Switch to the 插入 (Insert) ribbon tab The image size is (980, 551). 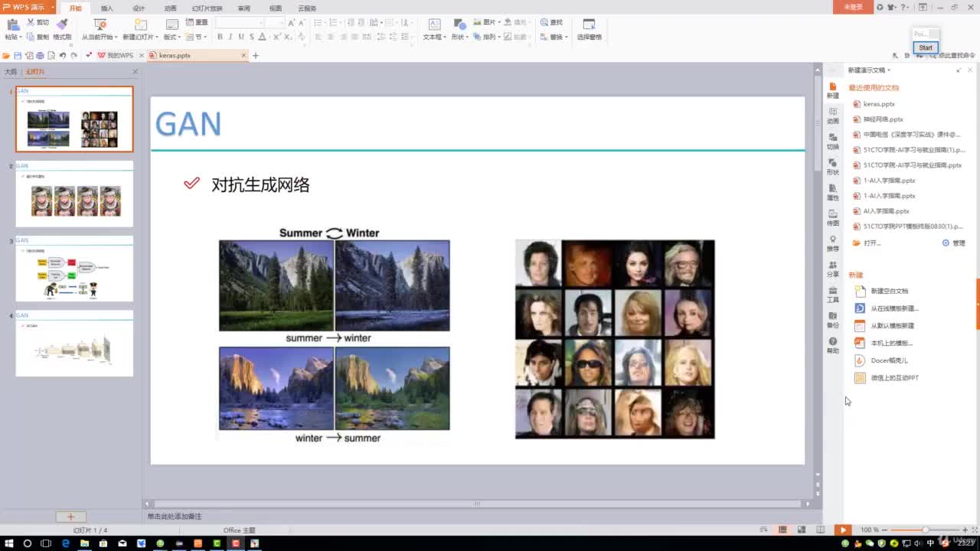click(106, 8)
